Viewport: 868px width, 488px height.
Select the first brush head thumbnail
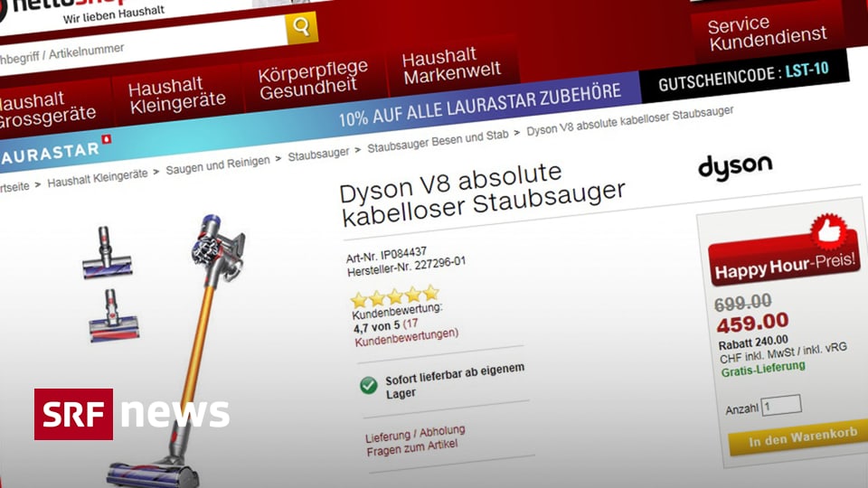pyautogui.click(x=107, y=252)
